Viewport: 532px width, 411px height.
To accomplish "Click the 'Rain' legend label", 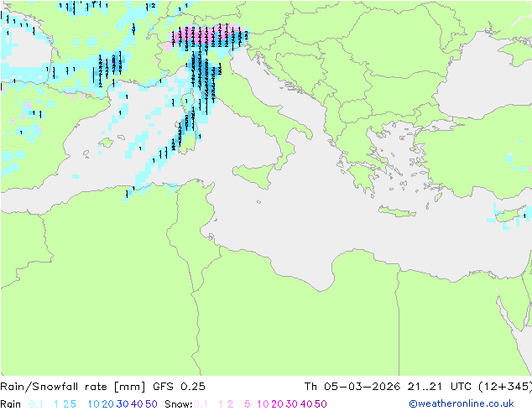I will point(11,404).
